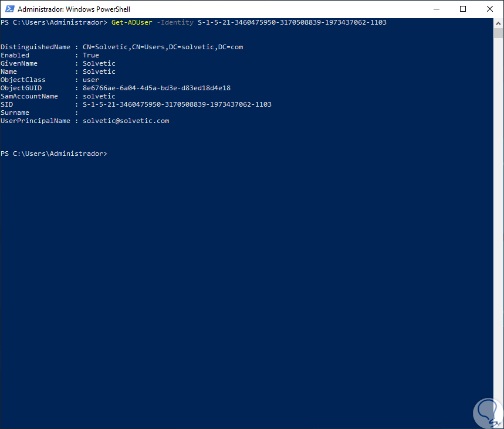
Task: Click the ObjectClass label
Action: [x=23, y=80]
